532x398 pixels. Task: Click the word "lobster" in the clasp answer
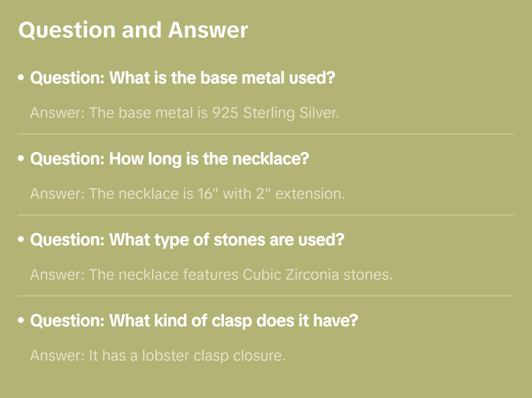coord(166,356)
